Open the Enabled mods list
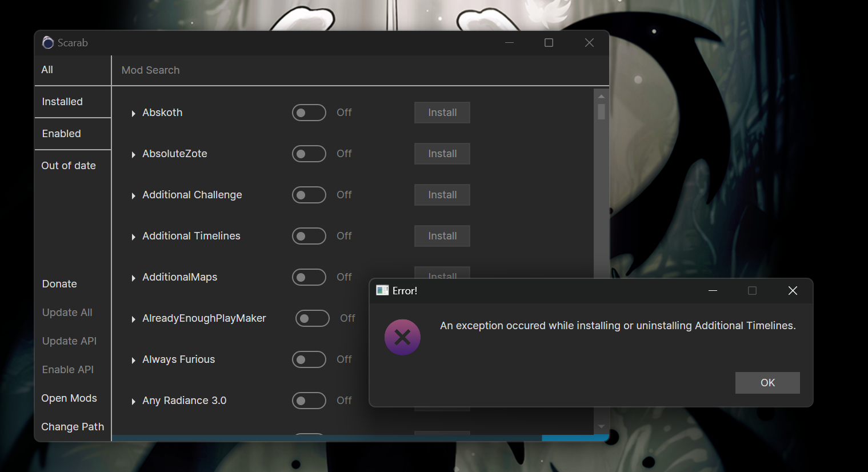868x472 pixels. pos(61,133)
